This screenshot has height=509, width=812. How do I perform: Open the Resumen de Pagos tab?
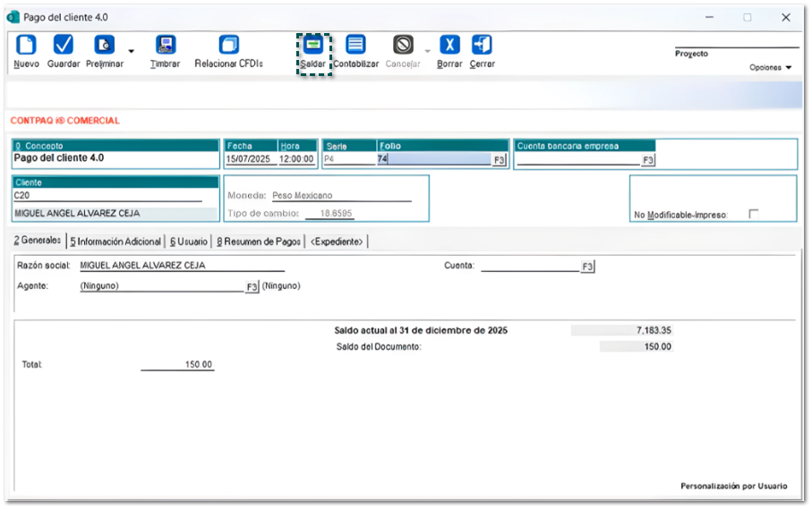260,242
